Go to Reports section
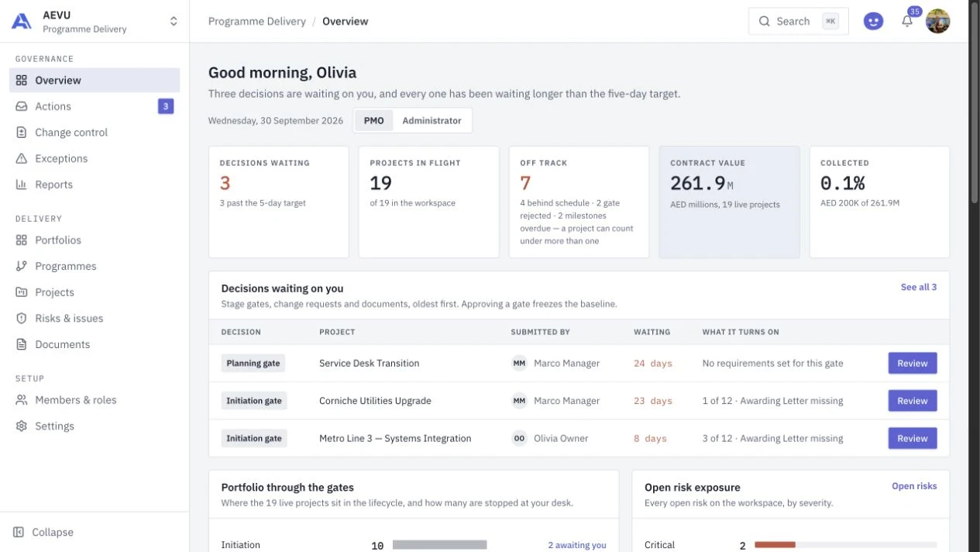The width and height of the screenshot is (980, 552). [95, 185]
